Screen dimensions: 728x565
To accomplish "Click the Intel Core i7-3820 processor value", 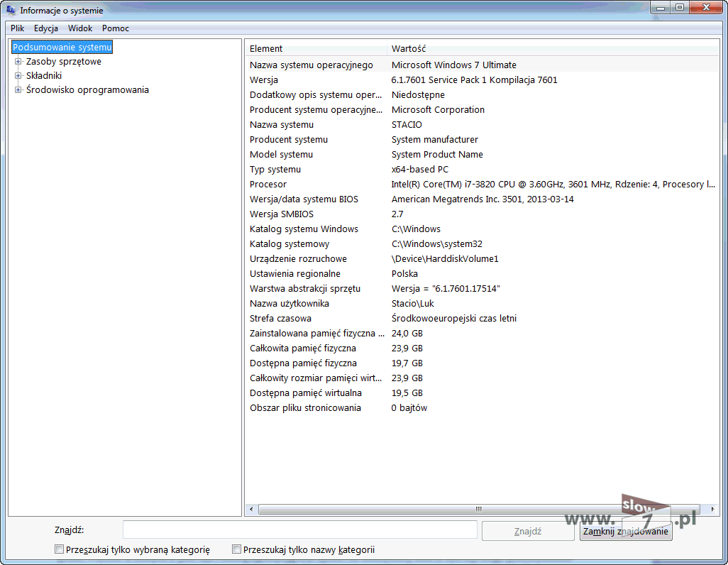I will 553,184.
